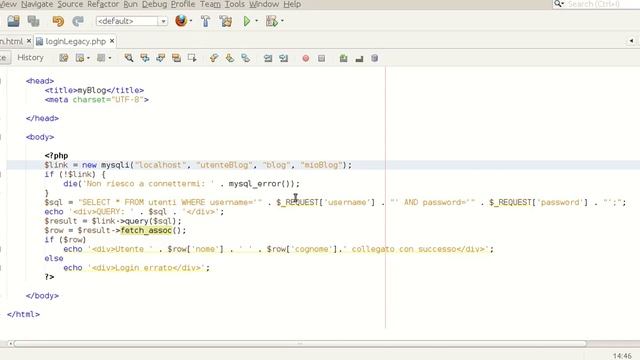Open the quick search magnifier dropdown
Viewport: 640px width, 360px height.
[x=558, y=4]
